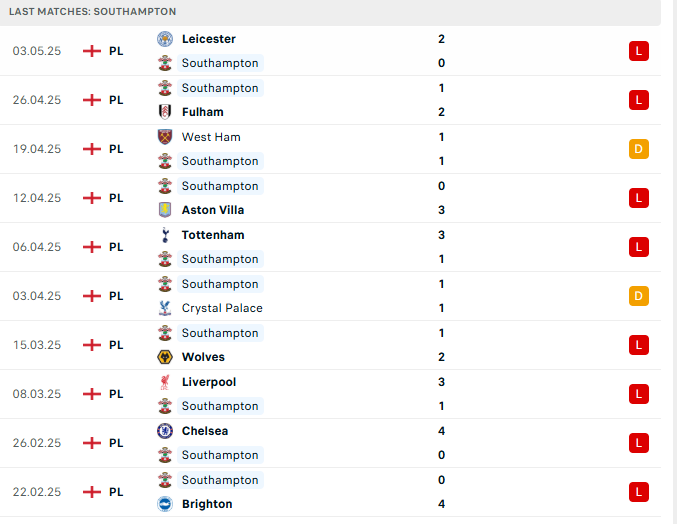Viewport: 677px width, 524px height.
Task: Click the PL league label on 26.02.25 row
Action: point(116,443)
